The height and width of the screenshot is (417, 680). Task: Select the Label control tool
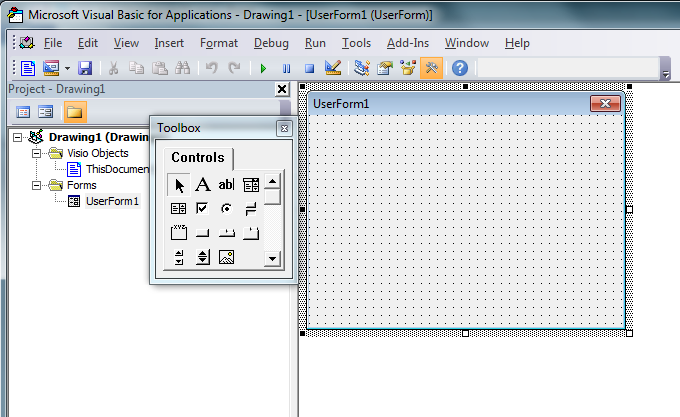pos(203,185)
